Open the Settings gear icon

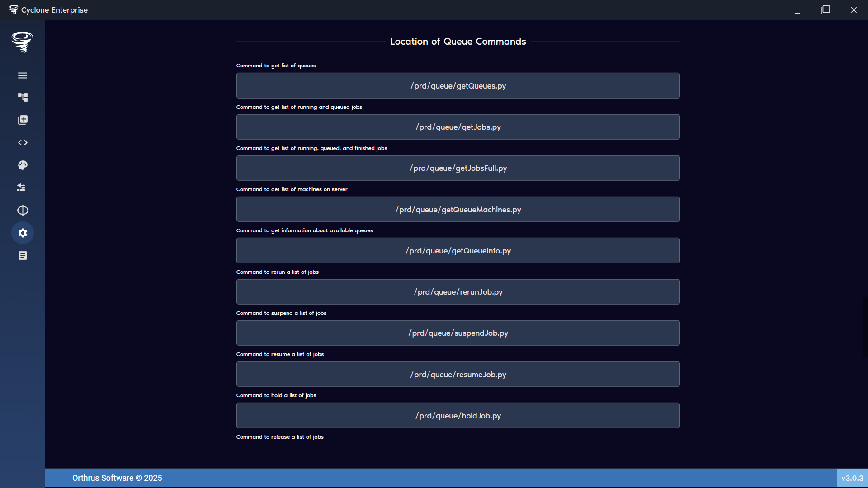(23, 233)
